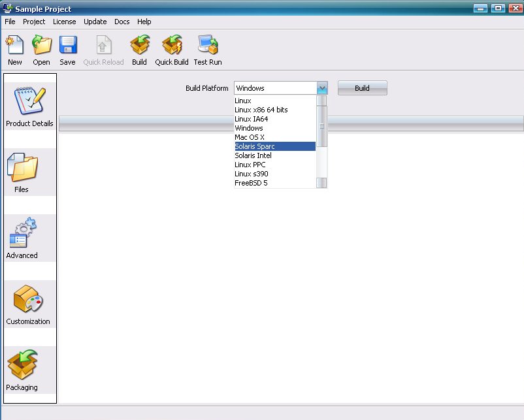Click the platform list scrollbar thumb
The height and width of the screenshot is (420, 524).
tap(321, 126)
